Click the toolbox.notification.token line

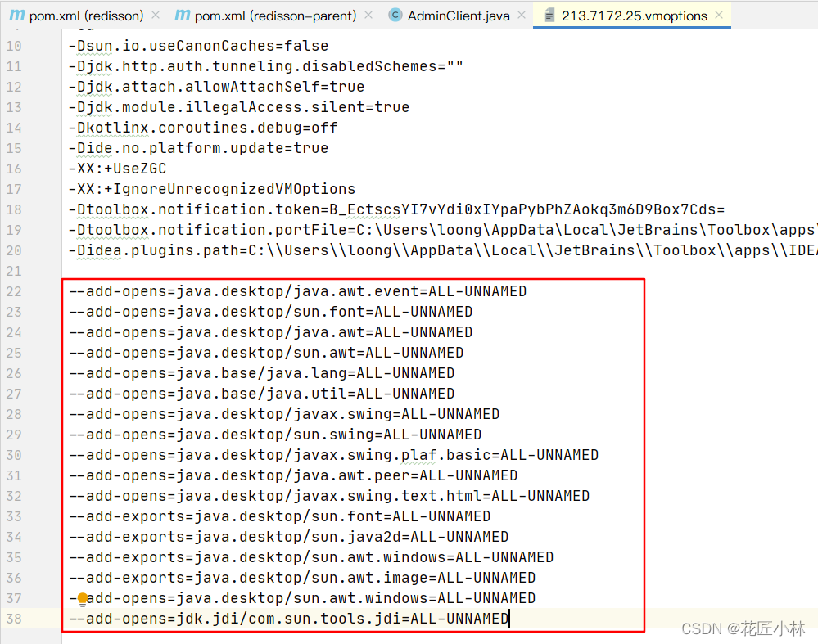396,209
